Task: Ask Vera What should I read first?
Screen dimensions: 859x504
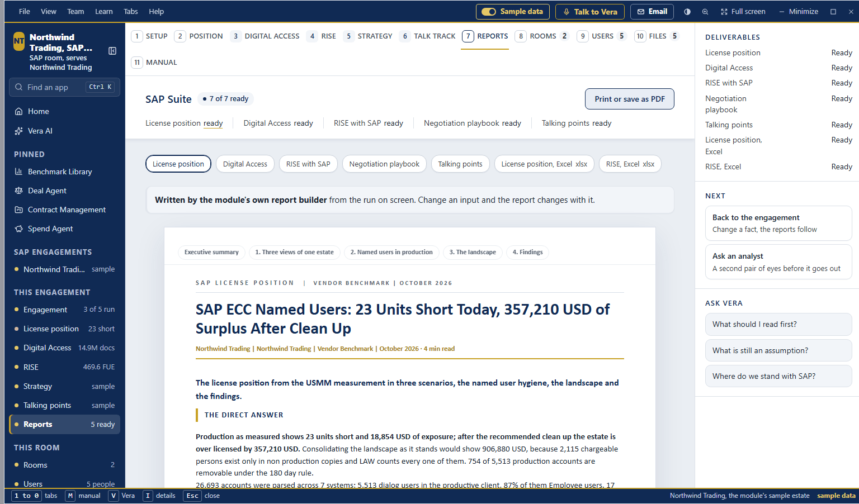Action: pos(778,324)
